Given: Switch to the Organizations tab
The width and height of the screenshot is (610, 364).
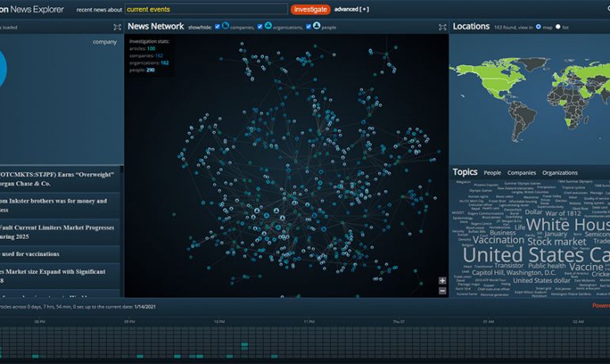Looking at the screenshot, I should [560, 173].
